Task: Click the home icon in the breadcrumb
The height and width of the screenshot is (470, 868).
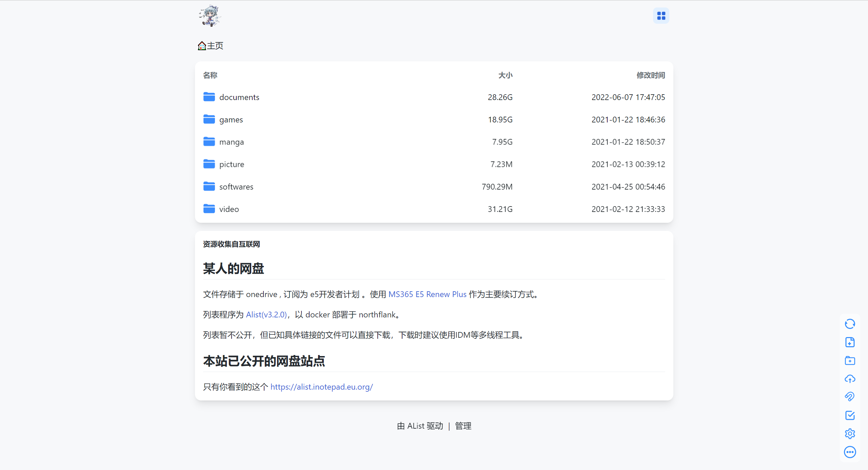Action: point(202,46)
